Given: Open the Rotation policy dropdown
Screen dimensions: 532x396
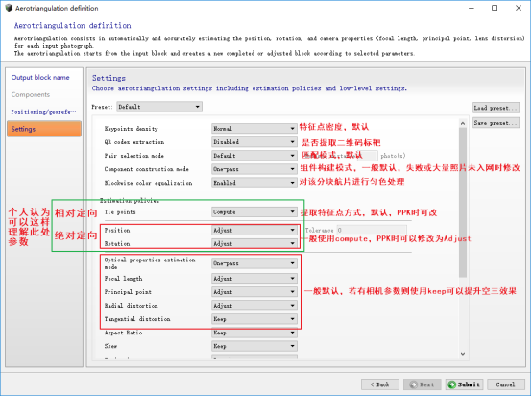Looking at the screenshot, I should click(254, 244).
